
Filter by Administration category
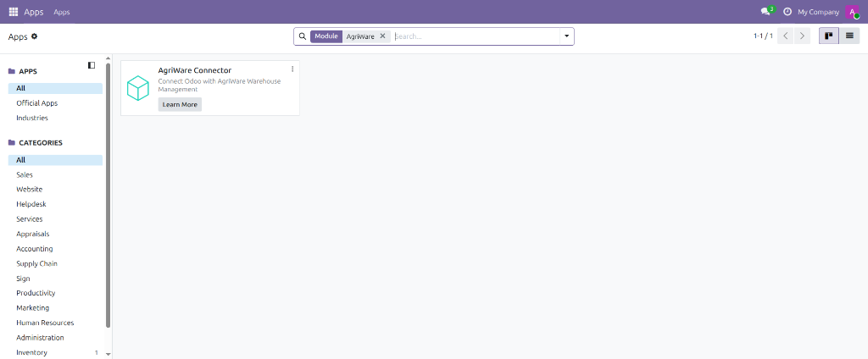[x=55, y=338]
